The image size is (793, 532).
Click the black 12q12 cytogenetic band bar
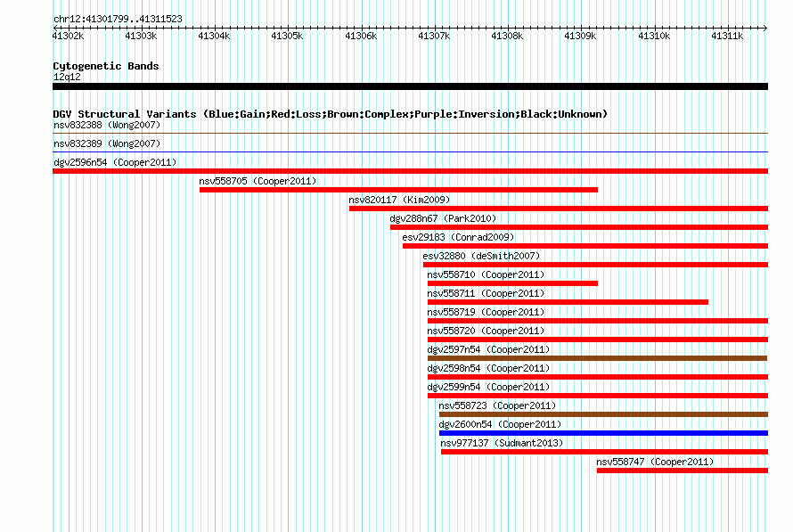click(x=410, y=86)
